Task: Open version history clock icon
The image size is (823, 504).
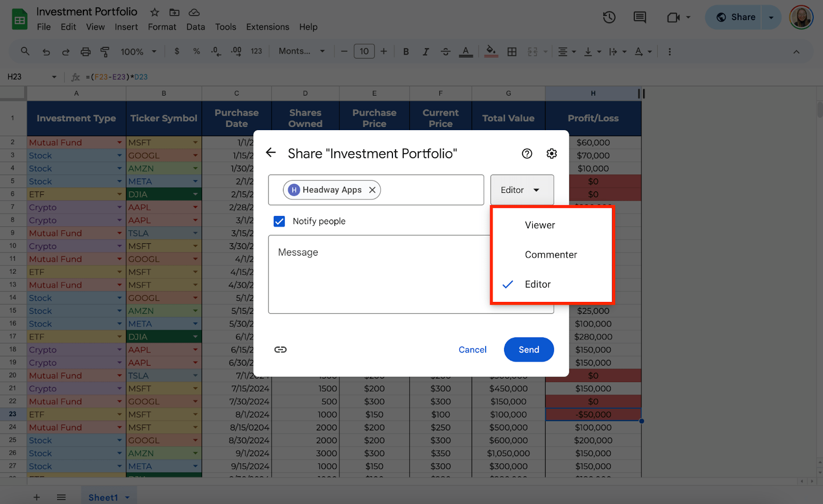Action: (609, 17)
